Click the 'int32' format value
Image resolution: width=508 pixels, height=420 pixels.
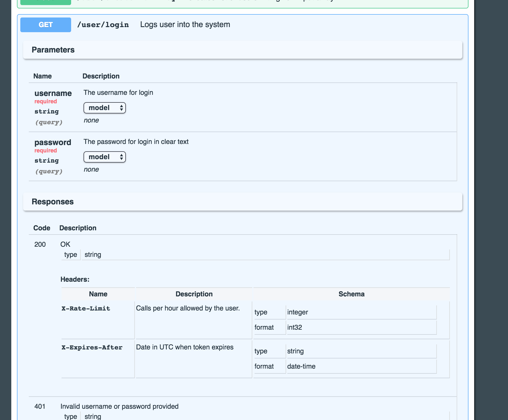294,327
